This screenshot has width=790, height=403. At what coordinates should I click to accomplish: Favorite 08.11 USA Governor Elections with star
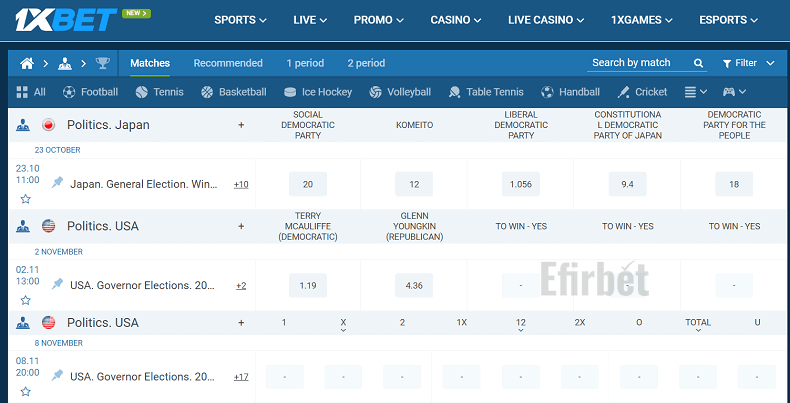click(26, 391)
